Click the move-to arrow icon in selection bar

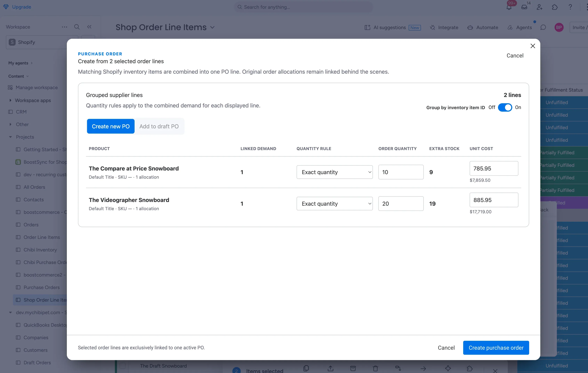pyautogui.click(x=423, y=368)
